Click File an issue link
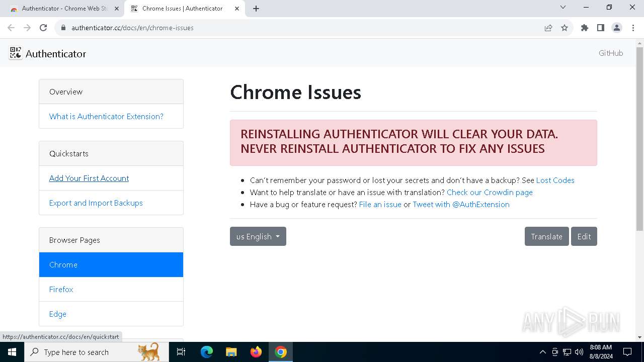The height and width of the screenshot is (362, 644). pyautogui.click(x=380, y=204)
